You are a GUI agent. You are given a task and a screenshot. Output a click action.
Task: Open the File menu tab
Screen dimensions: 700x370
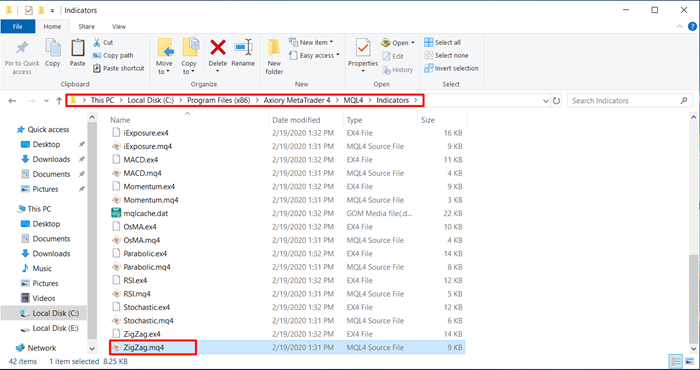click(17, 26)
